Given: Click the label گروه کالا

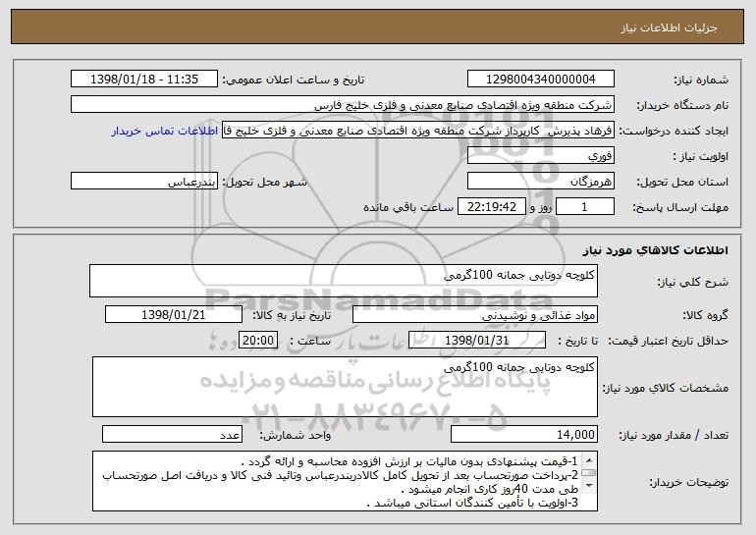Looking at the screenshot, I should pos(706,315).
